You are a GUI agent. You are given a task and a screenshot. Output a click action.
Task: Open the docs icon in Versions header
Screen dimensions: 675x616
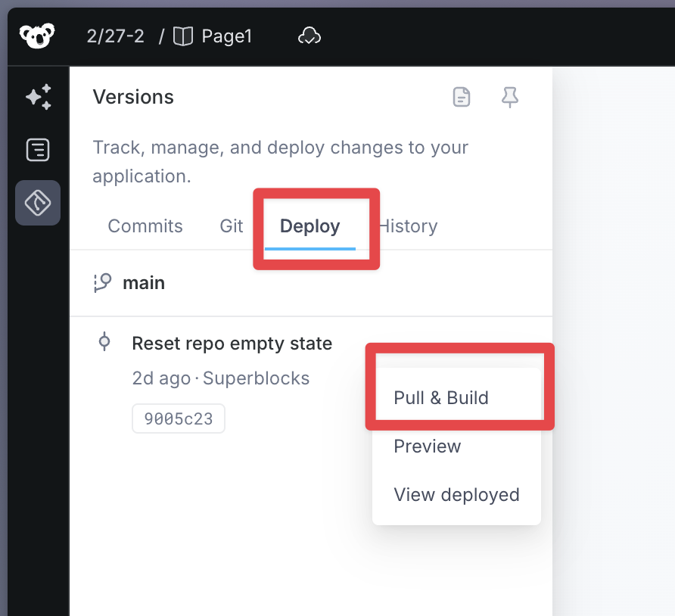coord(462,97)
